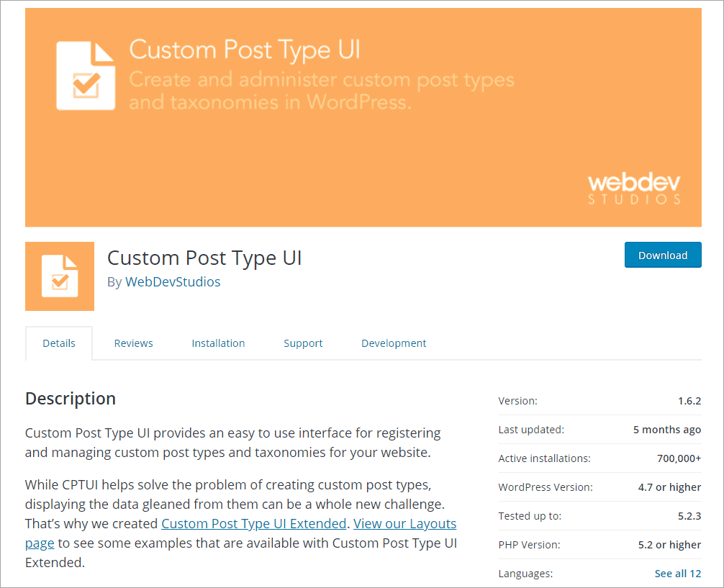This screenshot has height=588, width=724.
Task: Open the Custom Post Type UI Extended link
Action: pos(253,523)
